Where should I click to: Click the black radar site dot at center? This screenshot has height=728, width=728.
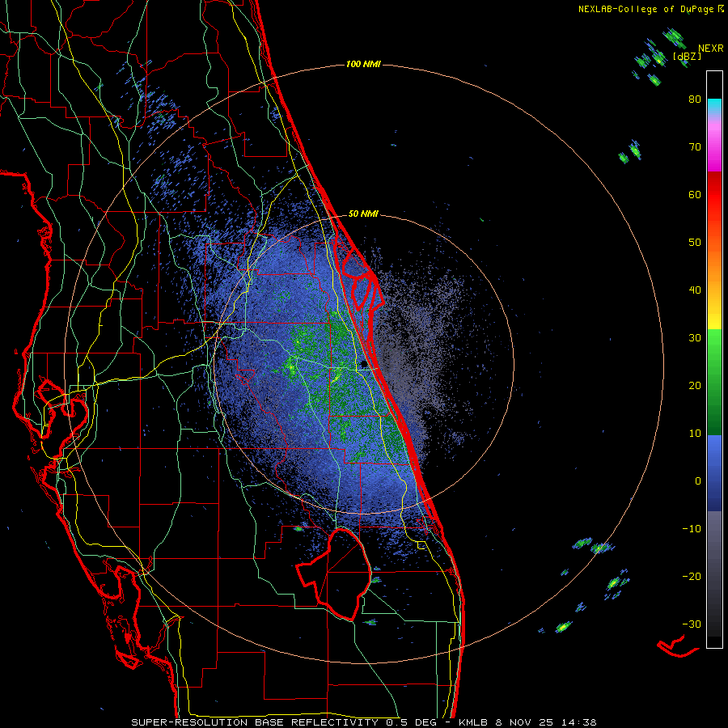pos(363,364)
